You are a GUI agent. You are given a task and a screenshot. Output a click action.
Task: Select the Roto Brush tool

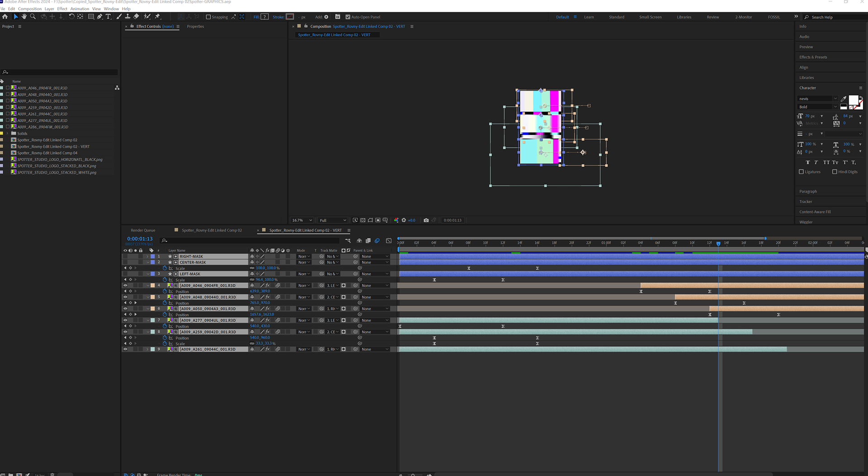coord(147,17)
